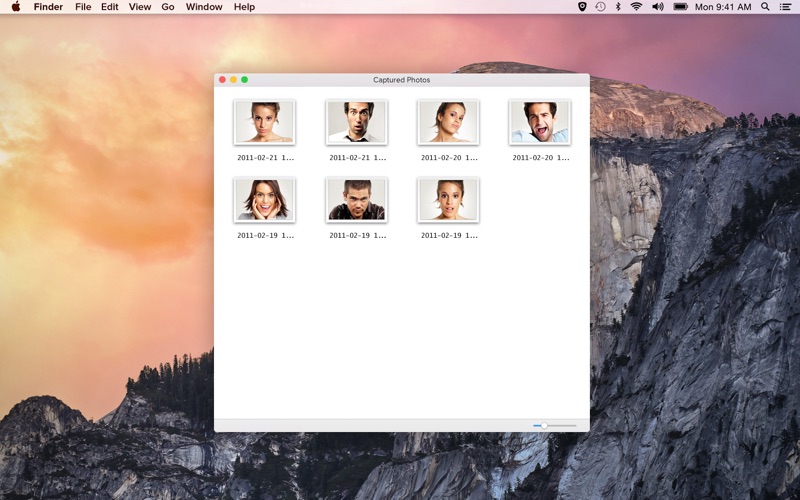This screenshot has width=800, height=500.
Task: Click the battery status icon
Action: pyautogui.click(x=680, y=7)
